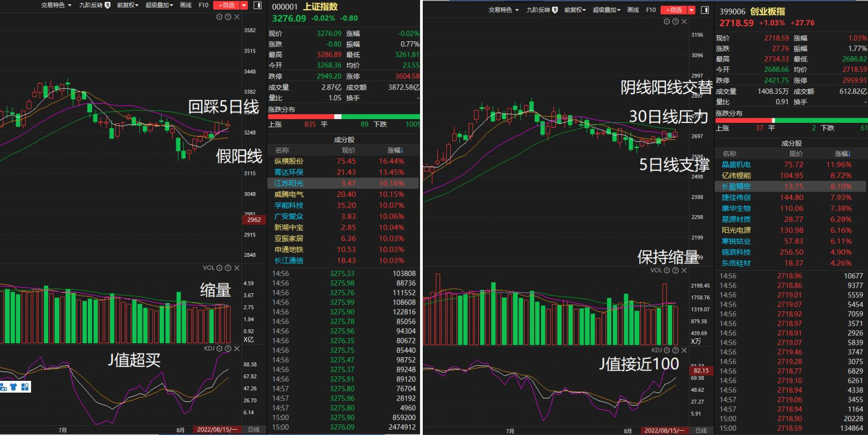Close KDJ panel in right window
This screenshot has width=868, height=435.
[684, 350]
